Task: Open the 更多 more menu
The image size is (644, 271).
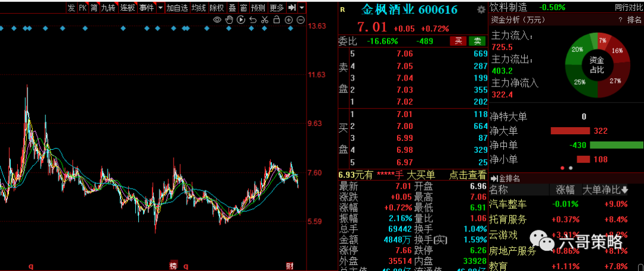Action: point(277,8)
